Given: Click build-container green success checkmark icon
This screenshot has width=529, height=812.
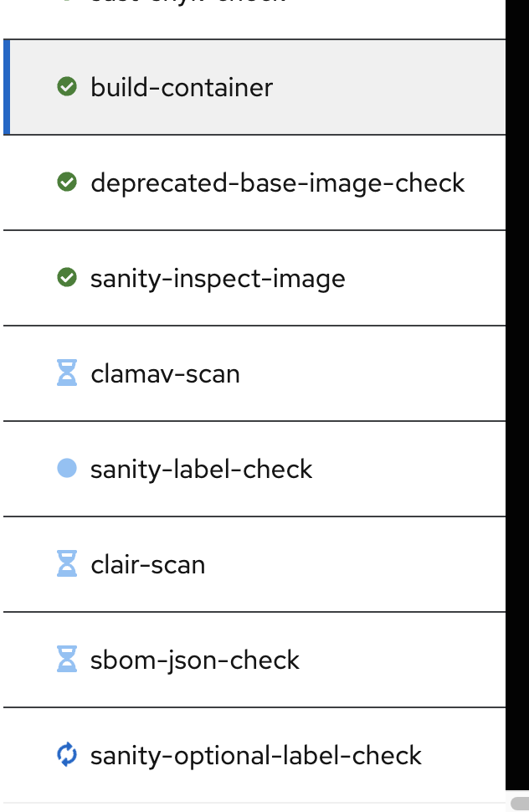Looking at the screenshot, I should [x=67, y=87].
